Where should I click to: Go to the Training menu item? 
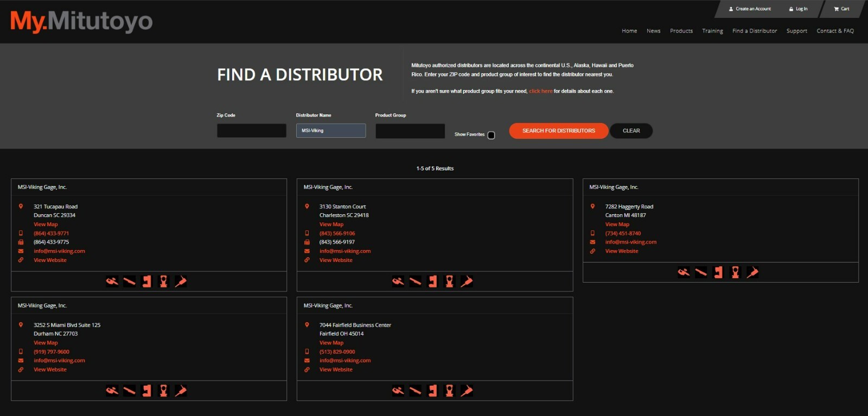(712, 31)
